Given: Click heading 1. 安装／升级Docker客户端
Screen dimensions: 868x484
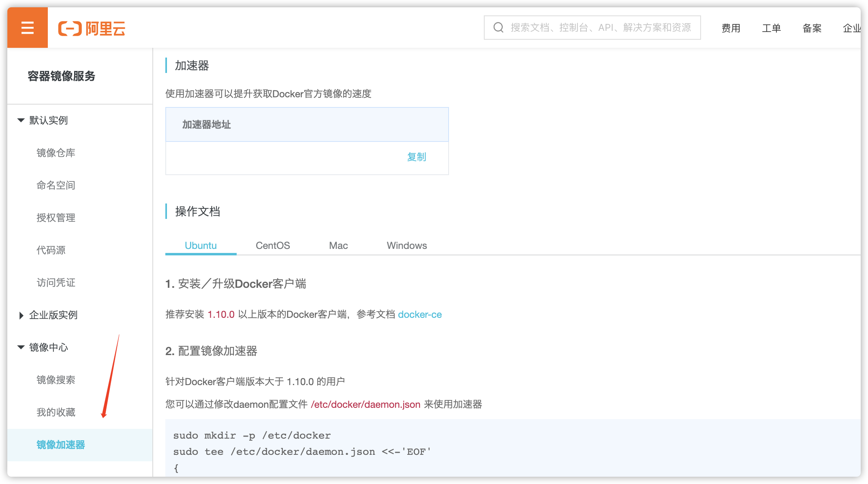Looking at the screenshot, I should click(235, 283).
